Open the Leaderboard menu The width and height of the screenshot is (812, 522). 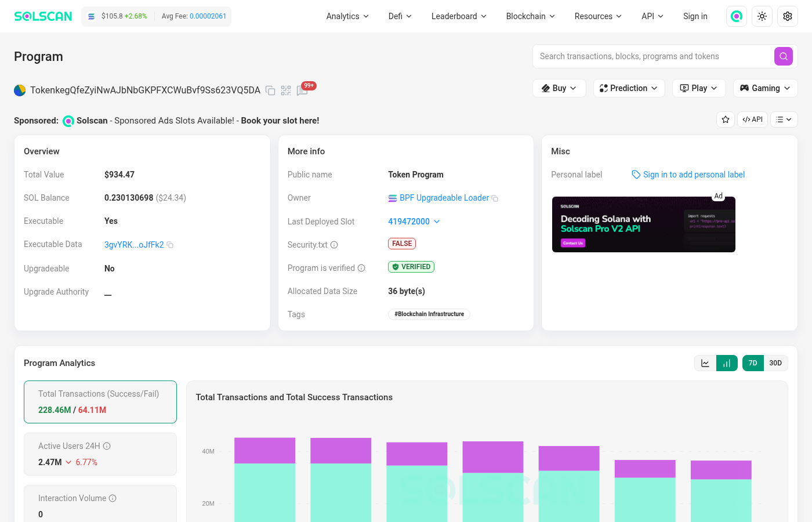[x=459, y=16]
